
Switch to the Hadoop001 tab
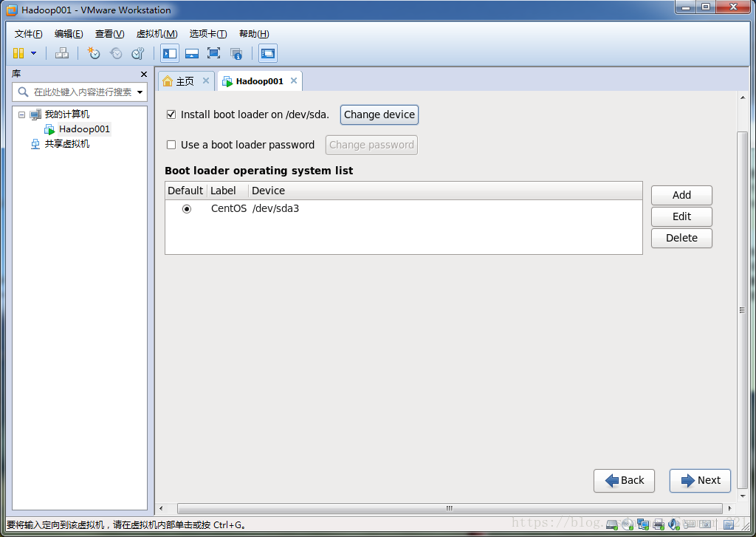point(259,81)
